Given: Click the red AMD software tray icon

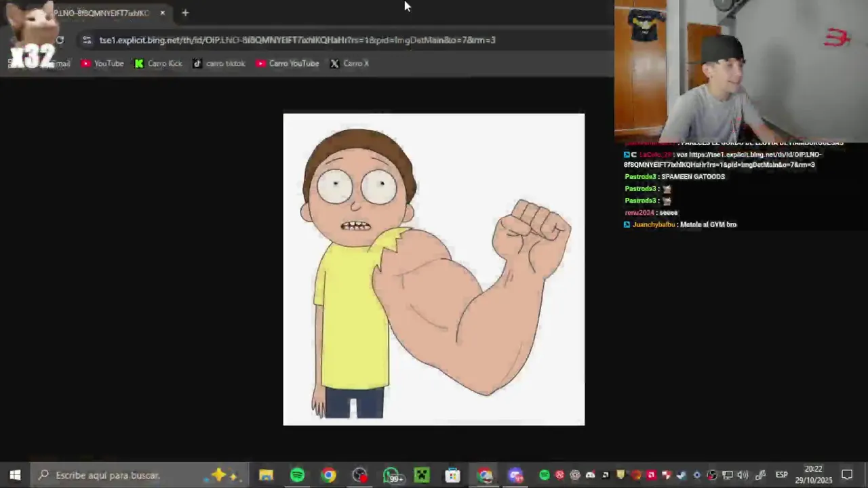Looking at the screenshot, I should click(651, 475).
